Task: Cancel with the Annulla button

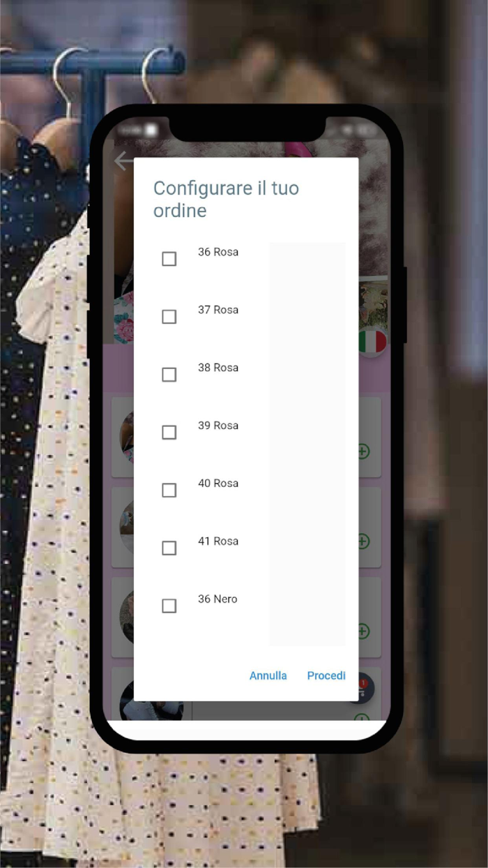Action: point(268,675)
